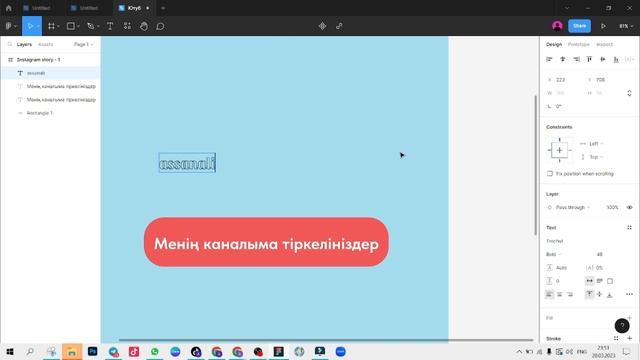Image resolution: width=640 pixels, height=360 pixels.
Task: Toggle layer visibility eye icon
Action: tap(629, 207)
